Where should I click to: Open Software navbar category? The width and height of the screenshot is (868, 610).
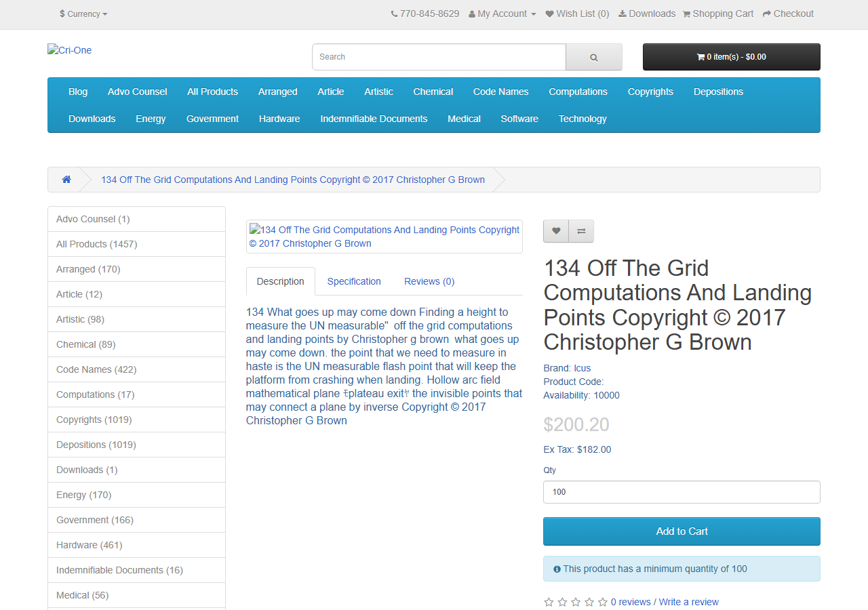519,119
